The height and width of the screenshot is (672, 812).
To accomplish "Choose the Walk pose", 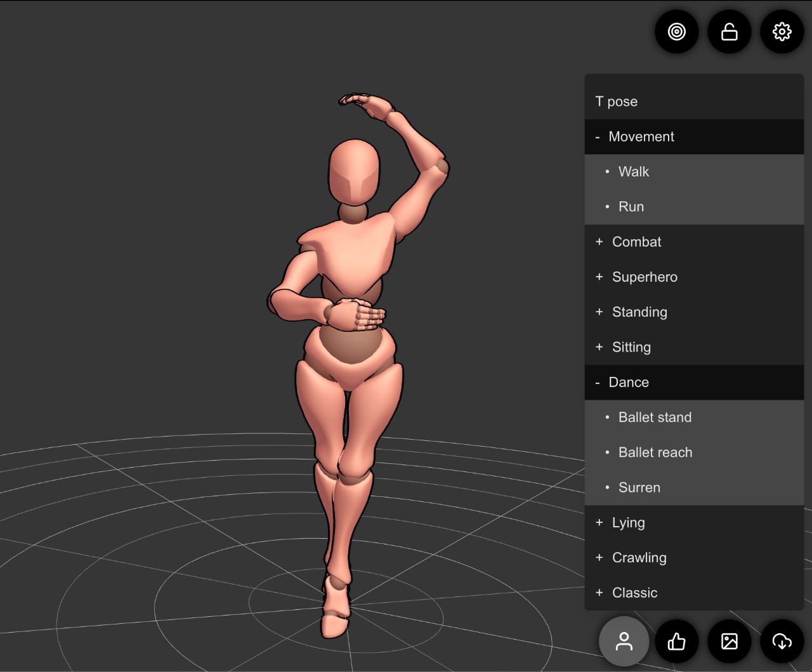I will click(694, 171).
